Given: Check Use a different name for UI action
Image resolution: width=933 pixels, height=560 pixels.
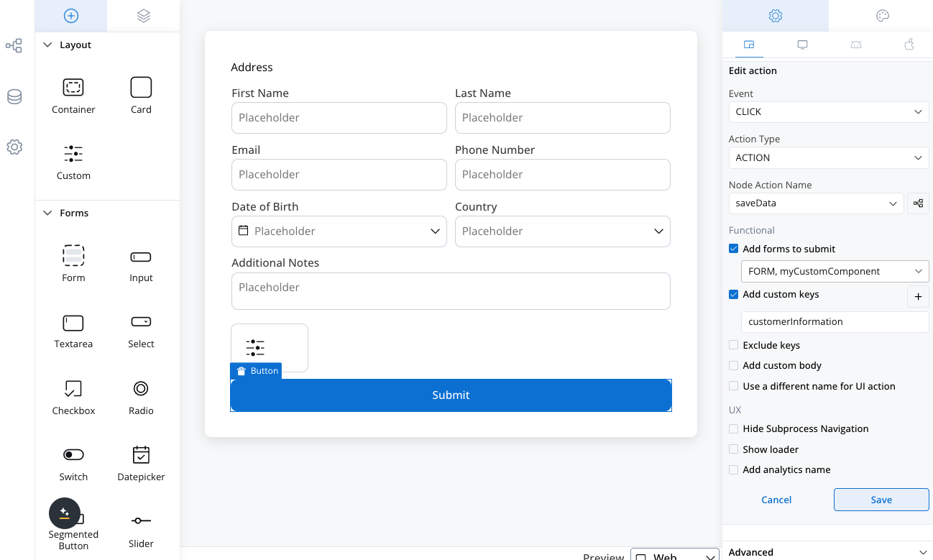Looking at the screenshot, I should click(x=733, y=386).
